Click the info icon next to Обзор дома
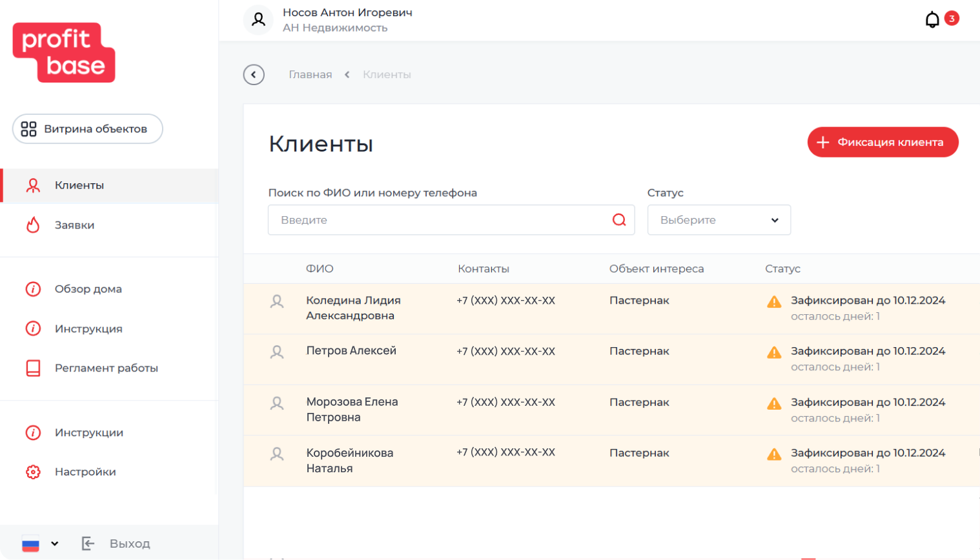Image resolution: width=980 pixels, height=560 pixels. click(x=33, y=289)
